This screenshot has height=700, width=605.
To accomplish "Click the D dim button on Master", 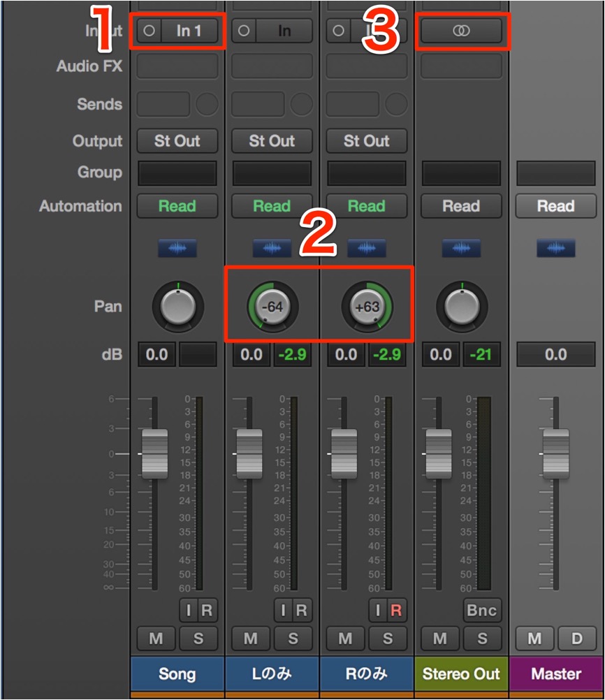I will click(x=577, y=639).
